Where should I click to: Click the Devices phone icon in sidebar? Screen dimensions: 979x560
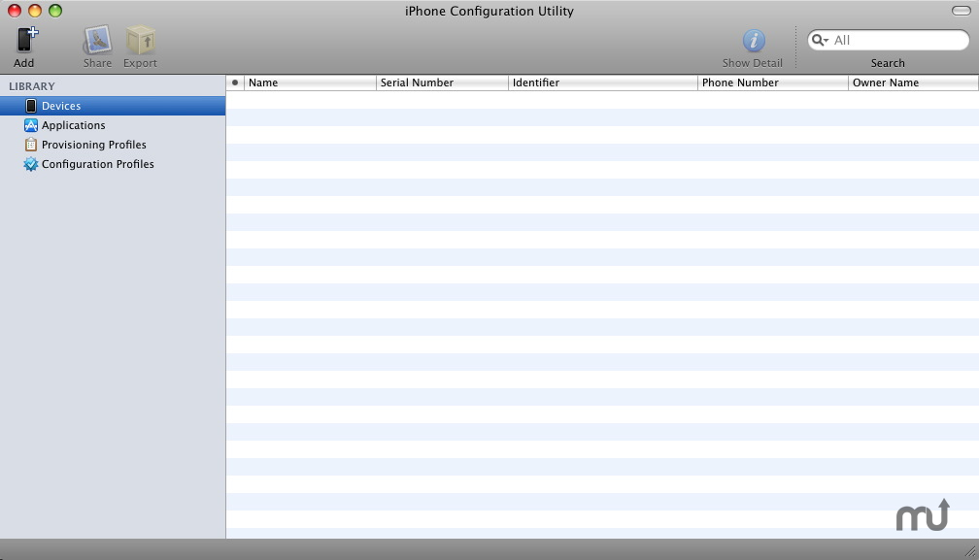[x=31, y=106]
